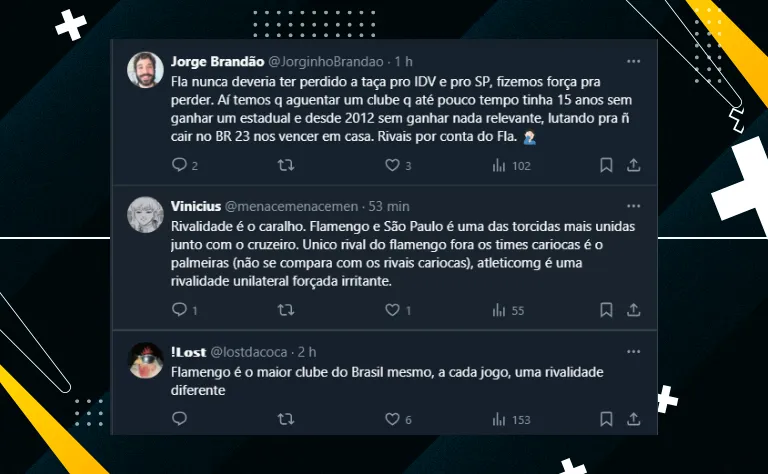Open the 2 h timestamp on !Lost's tweet

(x=307, y=352)
